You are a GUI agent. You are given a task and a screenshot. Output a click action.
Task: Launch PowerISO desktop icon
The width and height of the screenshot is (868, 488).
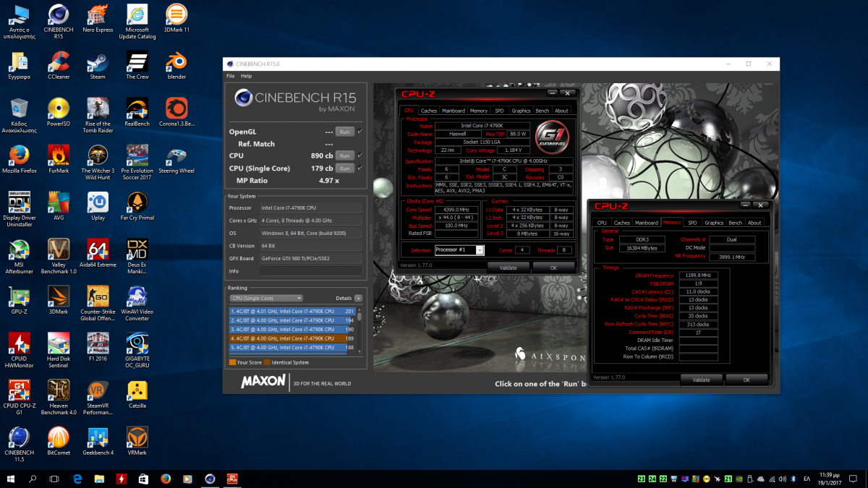[x=58, y=113]
